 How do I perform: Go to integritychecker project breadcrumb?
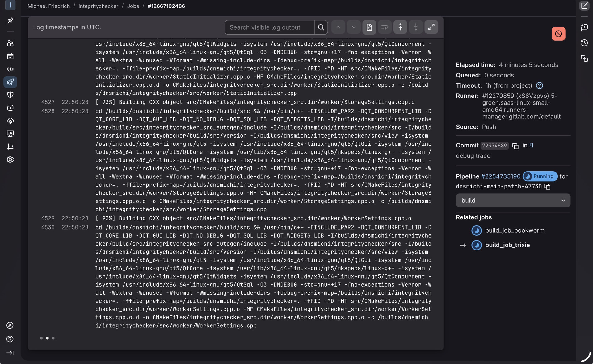98,6
